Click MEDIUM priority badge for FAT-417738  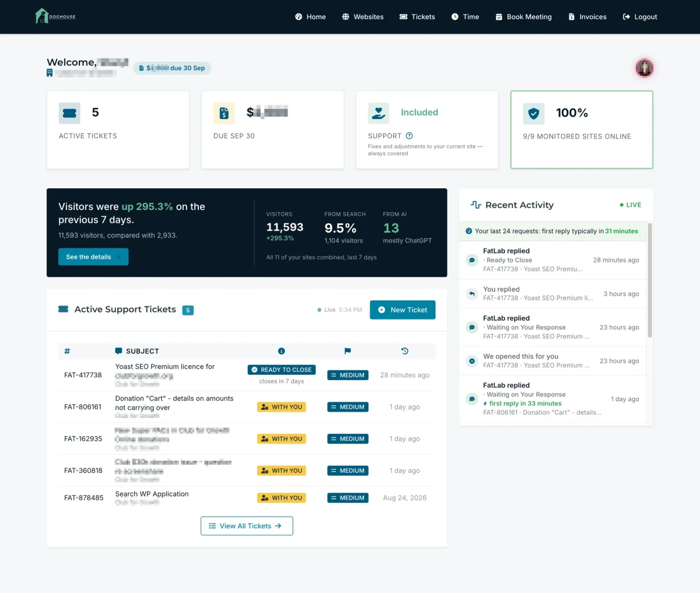pos(348,375)
